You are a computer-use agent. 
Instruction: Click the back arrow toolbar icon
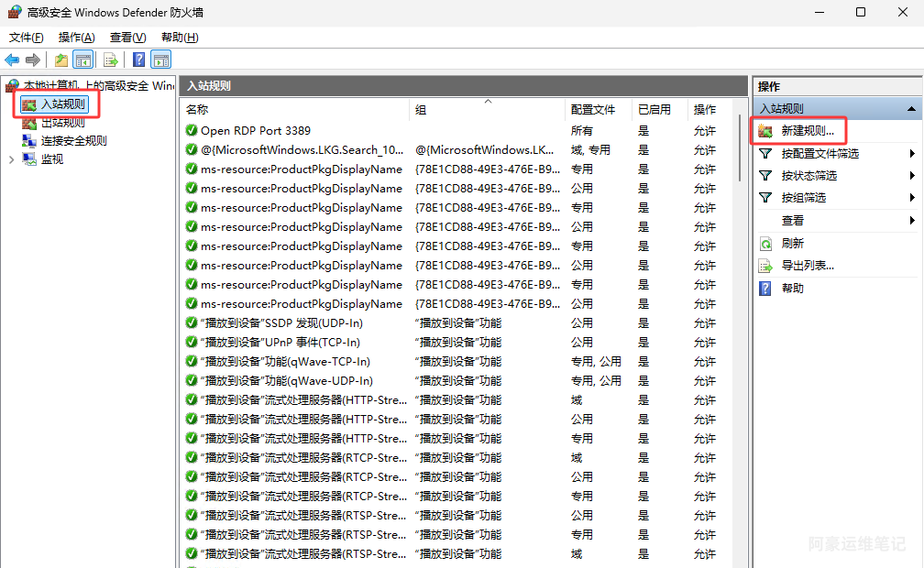tap(13, 60)
